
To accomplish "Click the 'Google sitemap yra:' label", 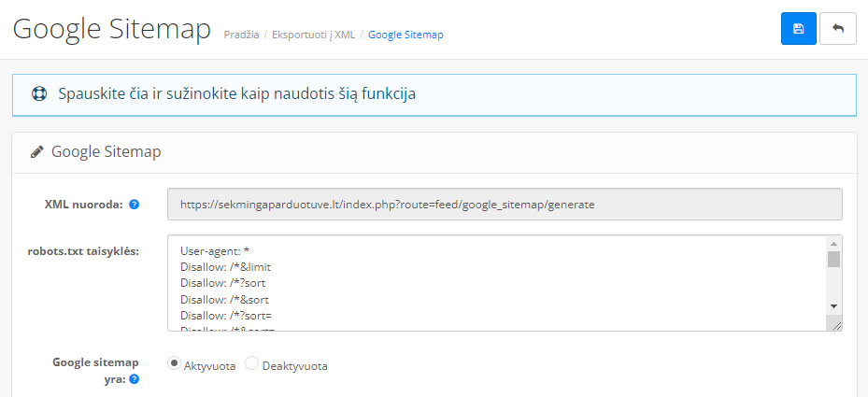I will coord(95,371).
